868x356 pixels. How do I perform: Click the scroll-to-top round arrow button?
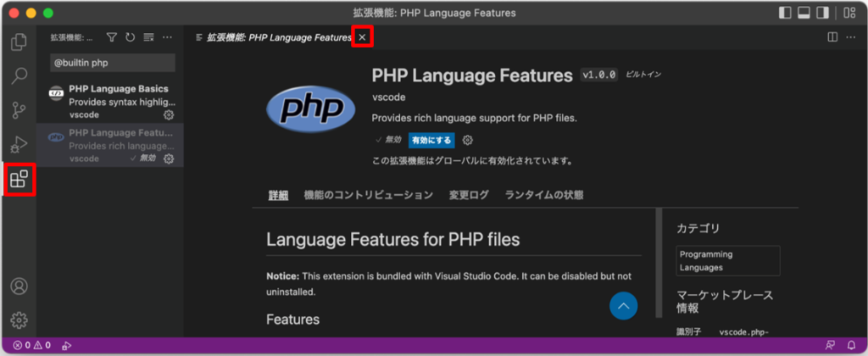[624, 306]
